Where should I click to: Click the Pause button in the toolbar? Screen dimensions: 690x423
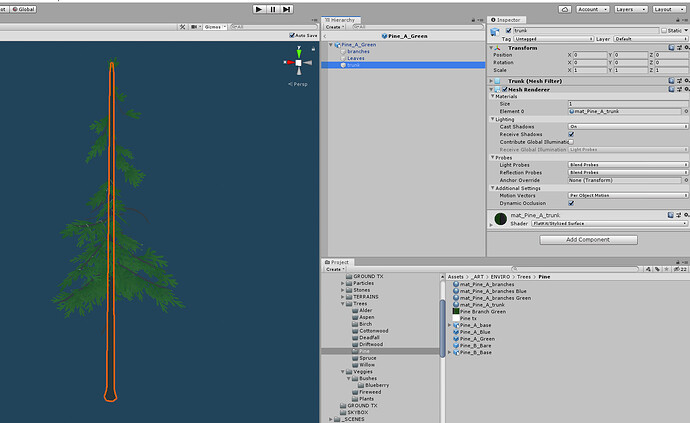(273, 8)
